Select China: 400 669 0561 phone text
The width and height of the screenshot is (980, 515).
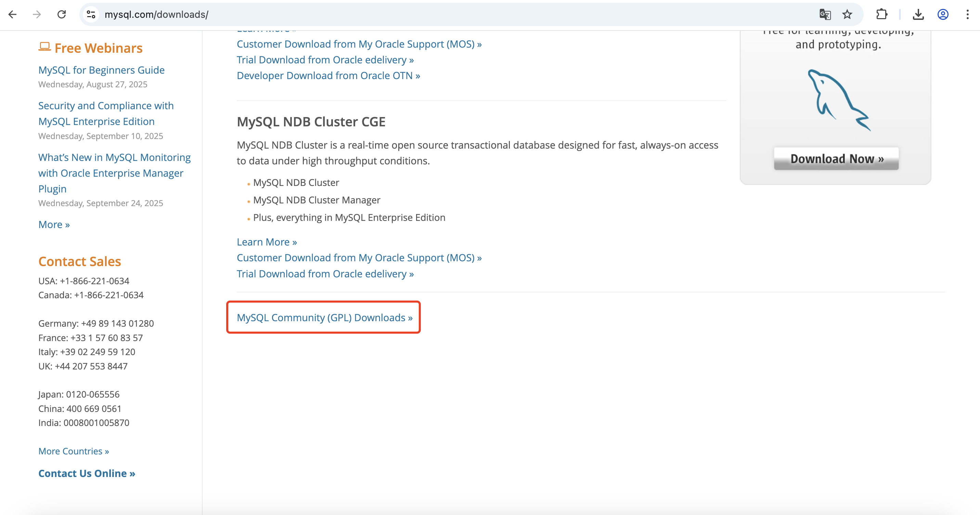[x=80, y=409]
